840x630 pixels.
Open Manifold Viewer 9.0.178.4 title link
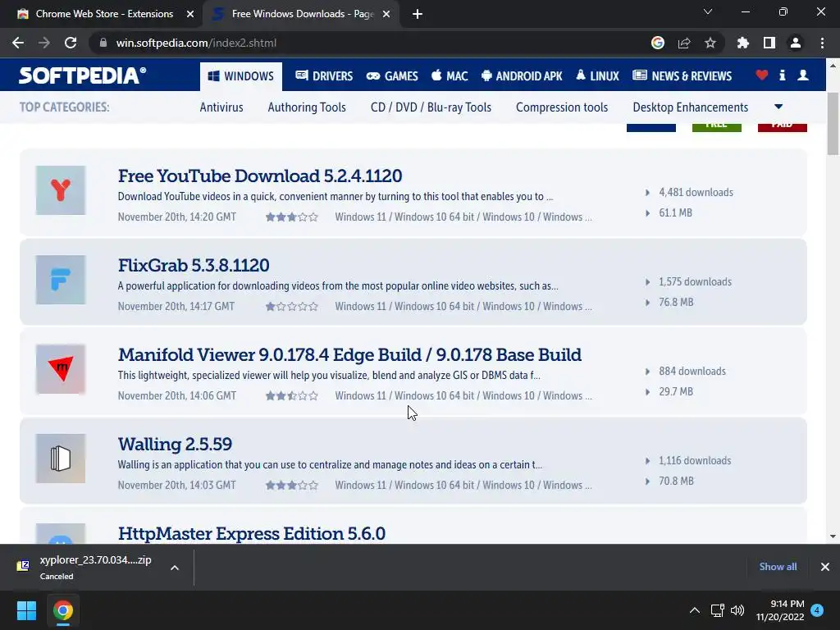click(x=349, y=354)
